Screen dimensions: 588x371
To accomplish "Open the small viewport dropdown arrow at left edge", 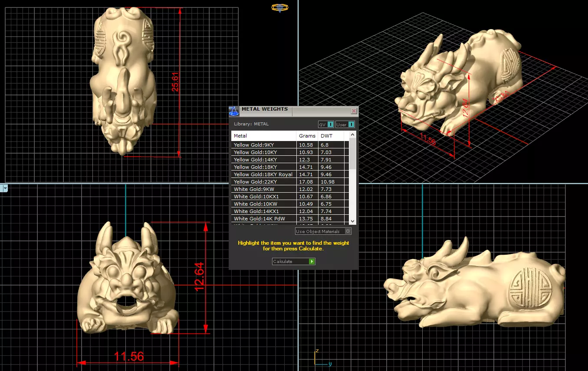I will coord(5,188).
